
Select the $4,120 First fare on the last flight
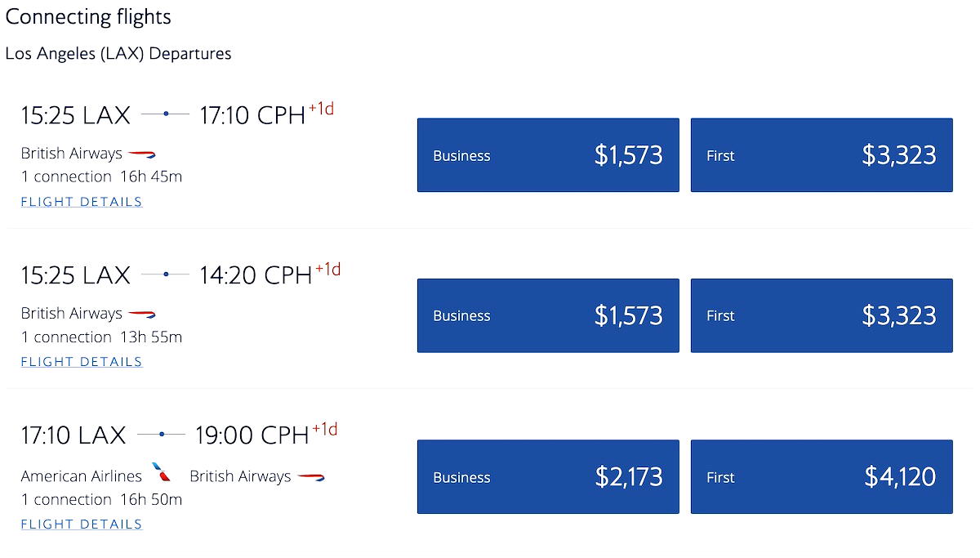pyautogui.click(x=822, y=476)
